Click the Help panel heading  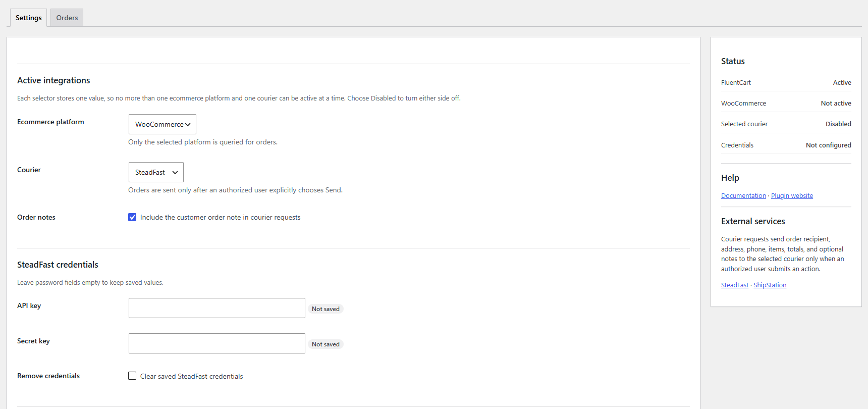click(730, 178)
